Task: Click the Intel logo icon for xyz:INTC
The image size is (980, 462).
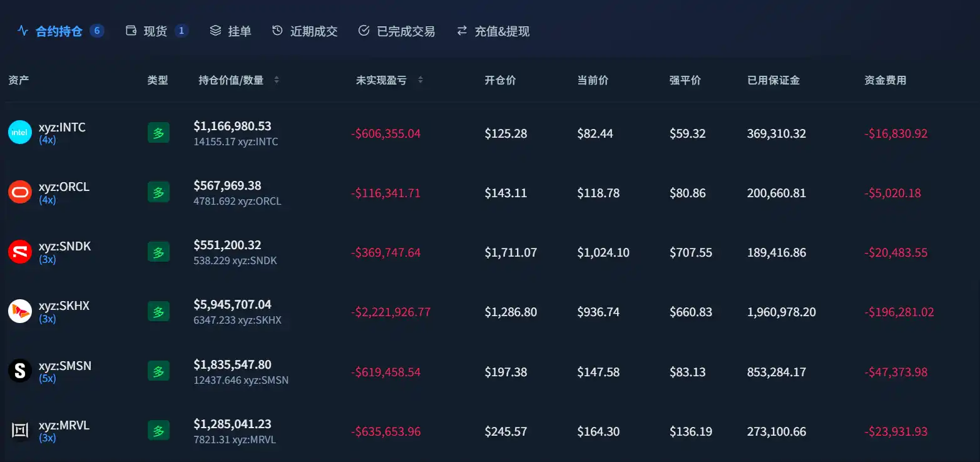Action: [x=20, y=132]
